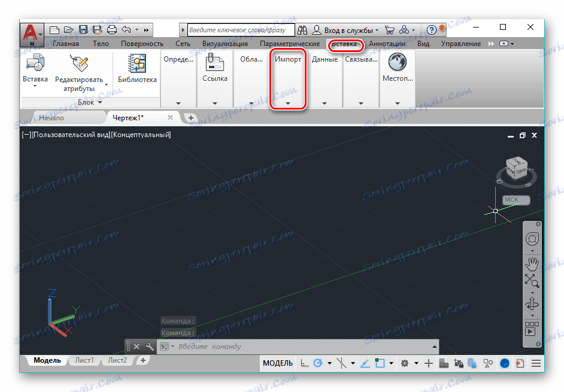The width and height of the screenshot is (564, 392).
Task: Open the МСК coordinate system dropdown
Action: (x=516, y=200)
